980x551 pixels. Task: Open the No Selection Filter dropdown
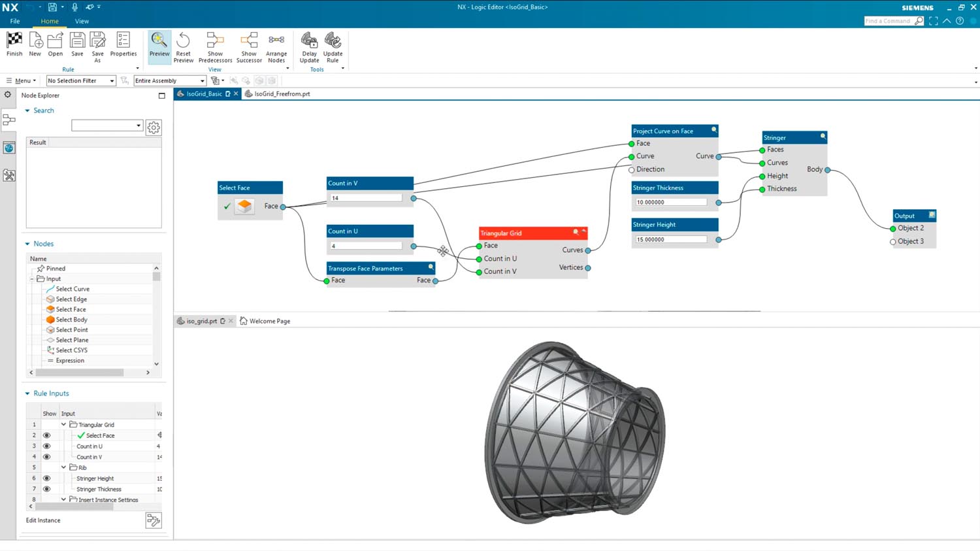click(x=80, y=81)
